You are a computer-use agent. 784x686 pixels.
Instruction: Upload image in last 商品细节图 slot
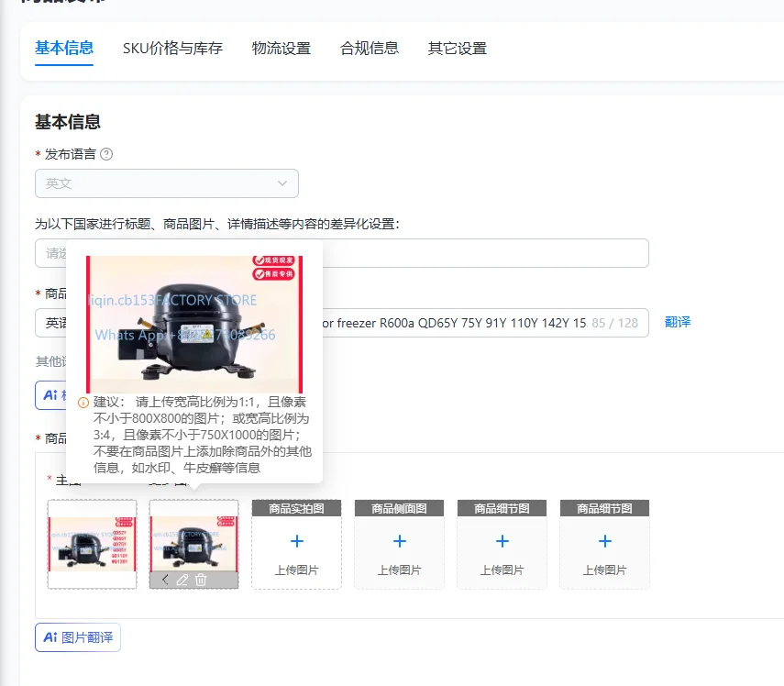604,544
